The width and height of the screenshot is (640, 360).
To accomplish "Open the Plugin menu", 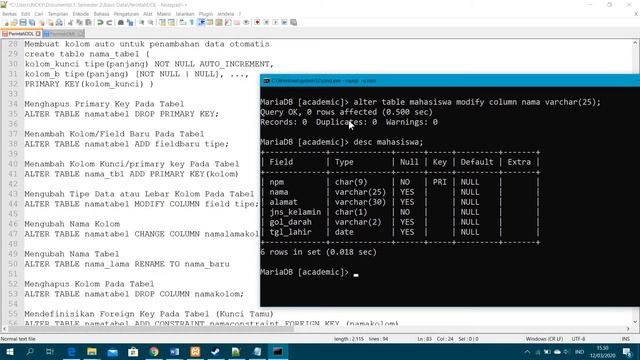I will click(206, 14).
